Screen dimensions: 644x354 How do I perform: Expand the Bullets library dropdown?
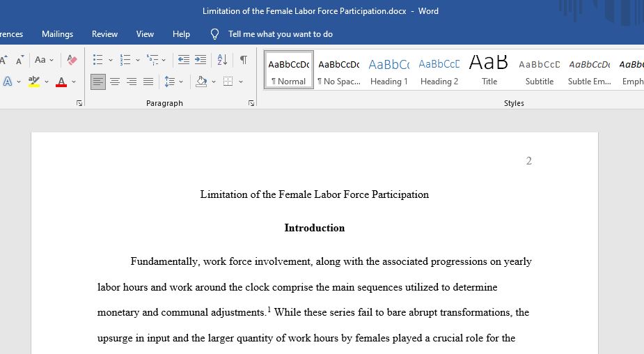click(111, 61)
